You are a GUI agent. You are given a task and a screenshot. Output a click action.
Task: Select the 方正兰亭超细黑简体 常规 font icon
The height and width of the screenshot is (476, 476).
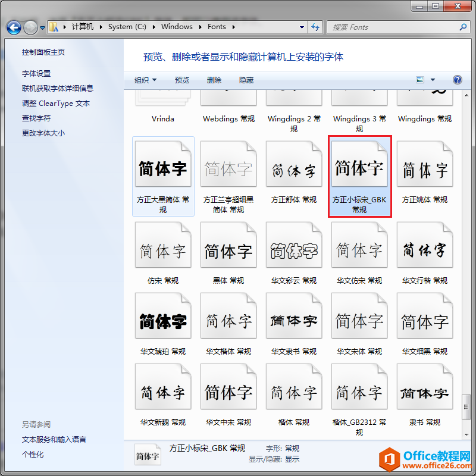[x=228, y=164]
